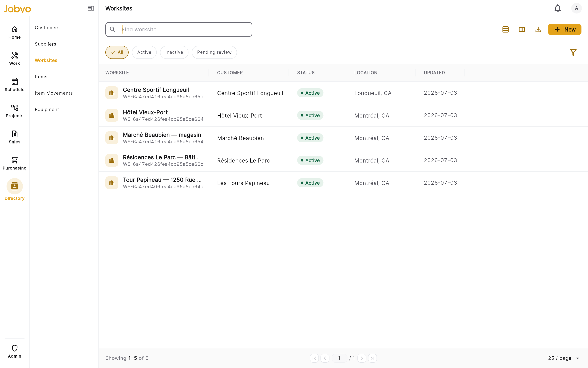Collapse the sidebar panel toggle

click(x=91, y=8)
